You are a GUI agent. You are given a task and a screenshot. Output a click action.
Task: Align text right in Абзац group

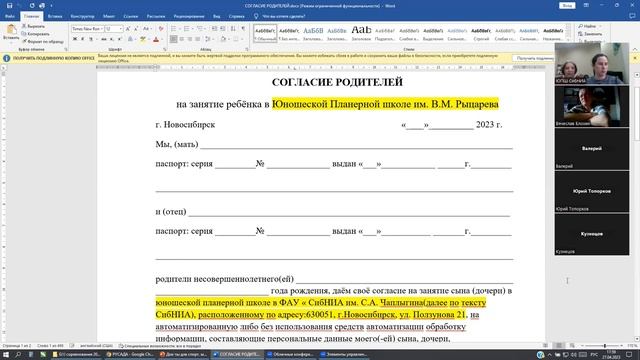(x=190, y=39)
